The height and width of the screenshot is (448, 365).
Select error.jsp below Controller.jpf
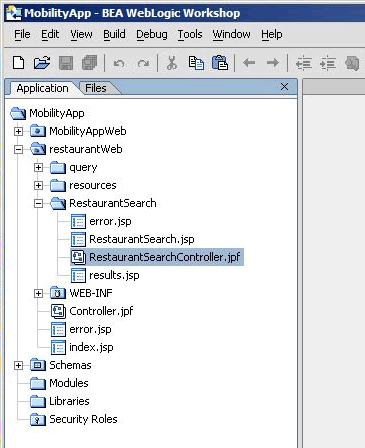(90, 329)
